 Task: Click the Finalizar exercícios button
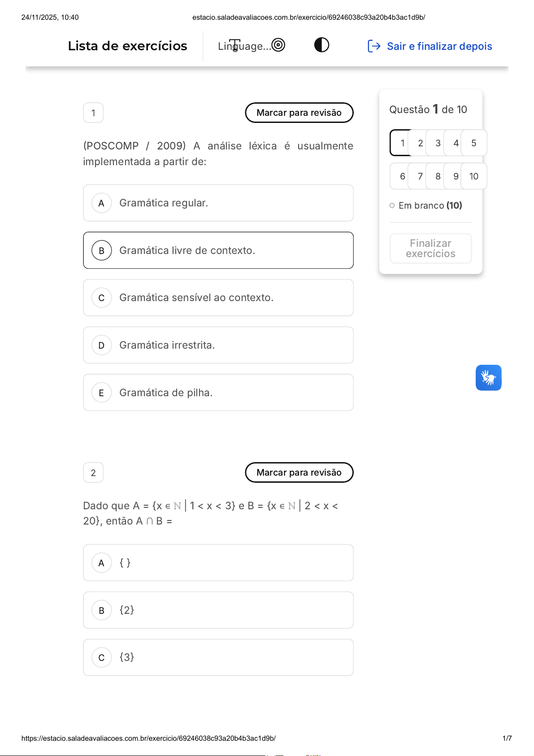coord(430,248)
